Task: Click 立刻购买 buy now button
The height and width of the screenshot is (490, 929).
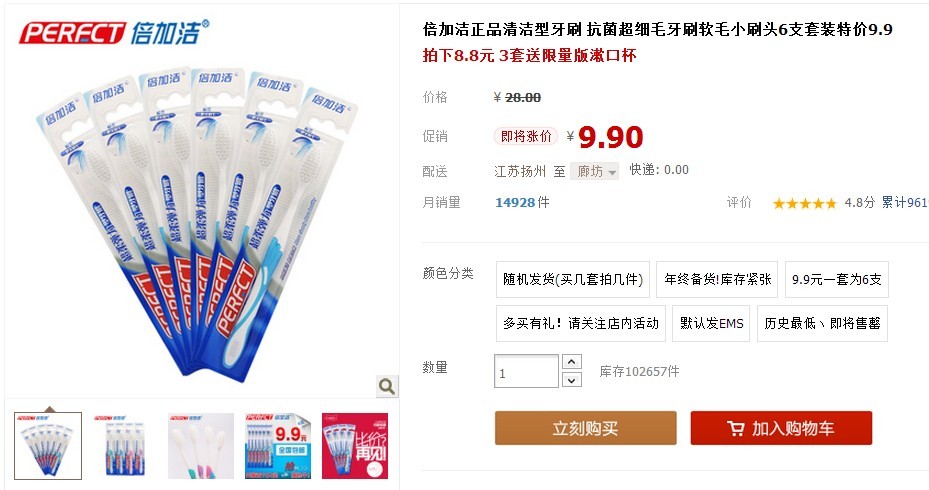Action: (585, 428)
